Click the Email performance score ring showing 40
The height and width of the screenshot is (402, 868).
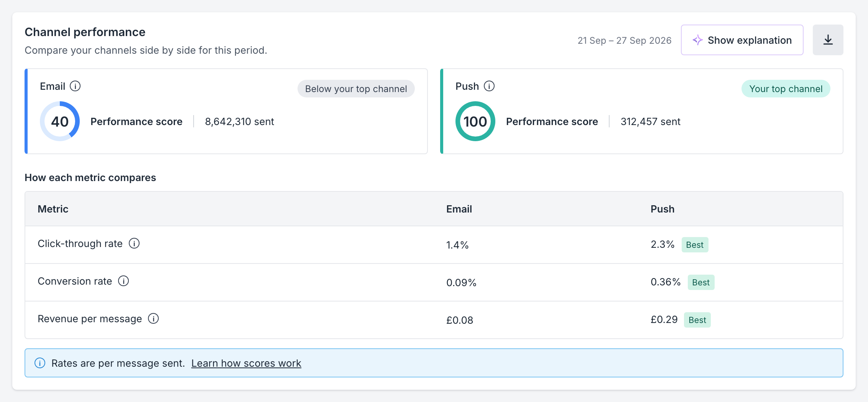point(60,121)
